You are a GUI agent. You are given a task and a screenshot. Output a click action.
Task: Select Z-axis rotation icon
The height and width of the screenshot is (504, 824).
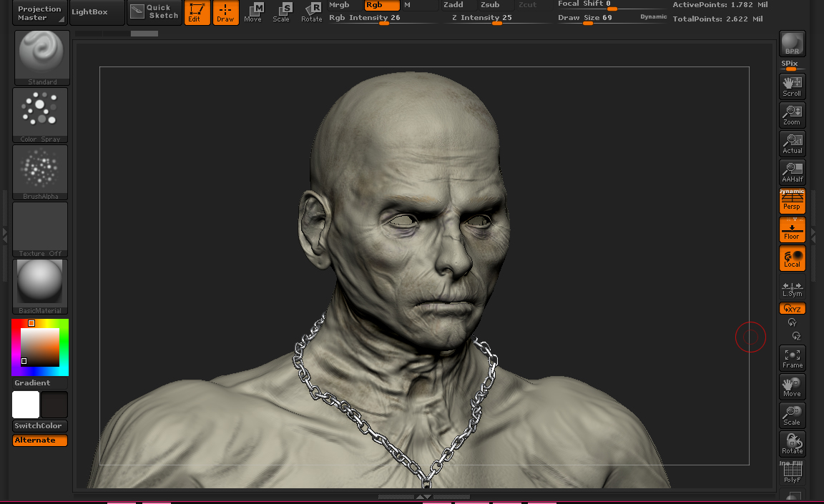tap(796, 335)
